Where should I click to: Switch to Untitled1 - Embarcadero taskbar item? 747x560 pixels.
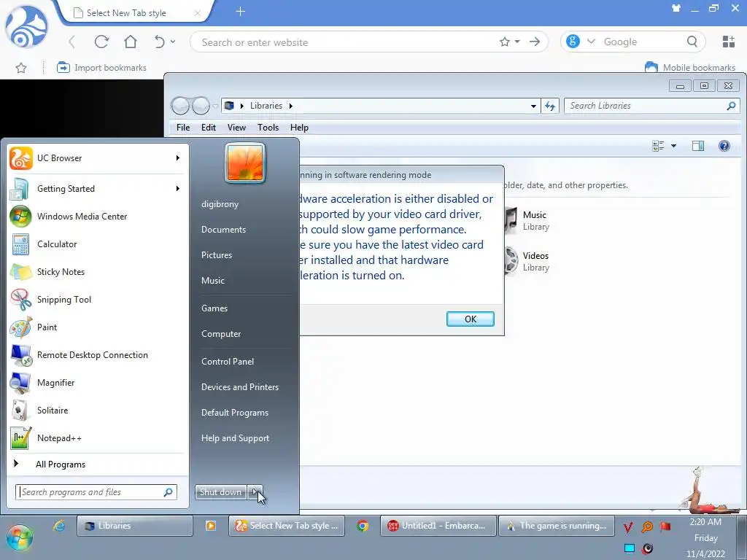tap(438, 526)
